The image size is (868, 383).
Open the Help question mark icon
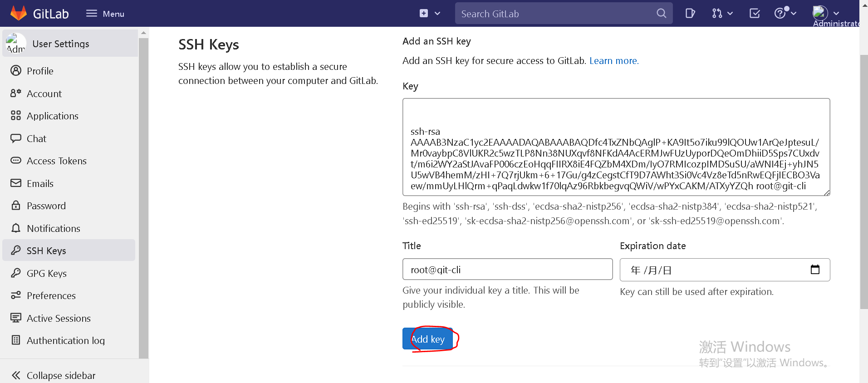pyautogui.click(x=780, y=13)
